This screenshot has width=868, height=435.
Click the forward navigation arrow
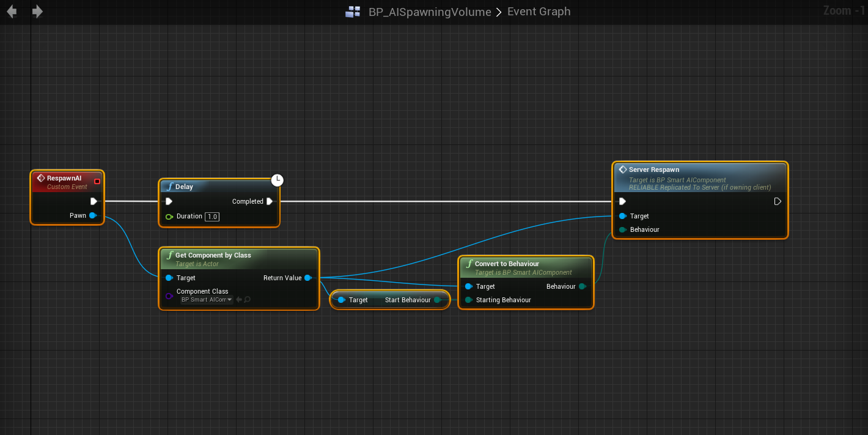(x=37, y=12)
